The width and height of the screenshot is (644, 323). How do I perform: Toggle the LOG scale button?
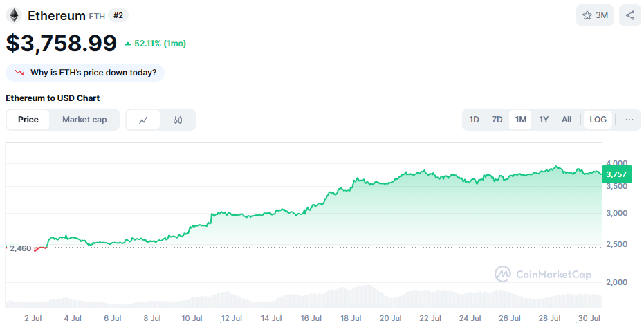click(598, 120)
